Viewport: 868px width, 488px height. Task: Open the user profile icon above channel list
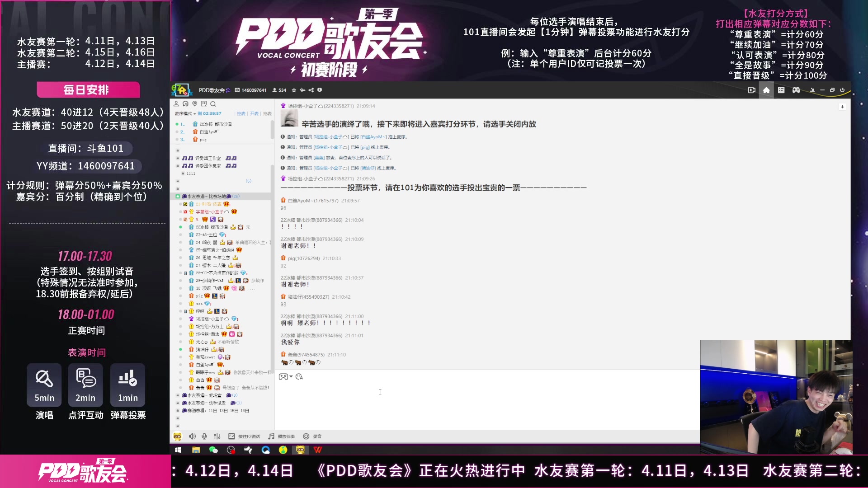[176, 103]
